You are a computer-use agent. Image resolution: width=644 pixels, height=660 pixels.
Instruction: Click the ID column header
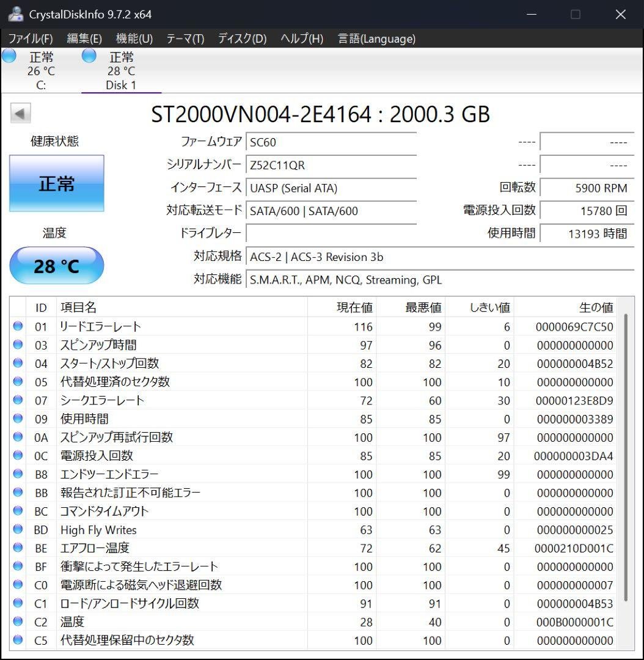(42, 307)
